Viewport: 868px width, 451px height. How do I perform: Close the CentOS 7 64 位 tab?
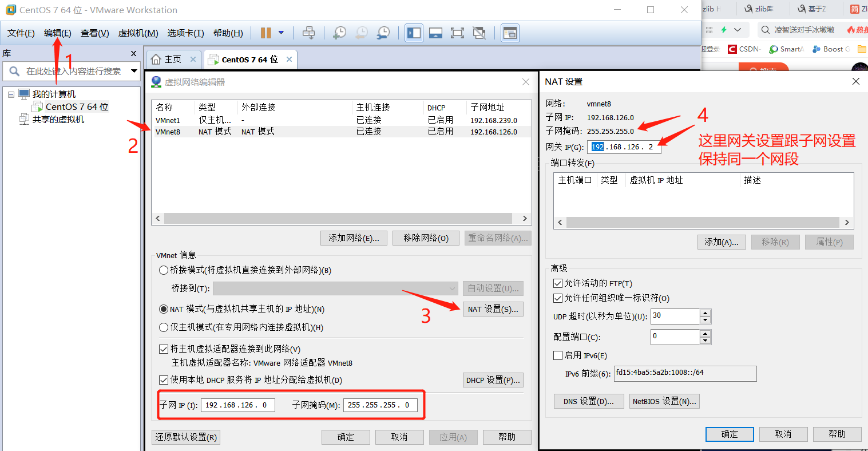pyautogui.click(x=289, y=59)
